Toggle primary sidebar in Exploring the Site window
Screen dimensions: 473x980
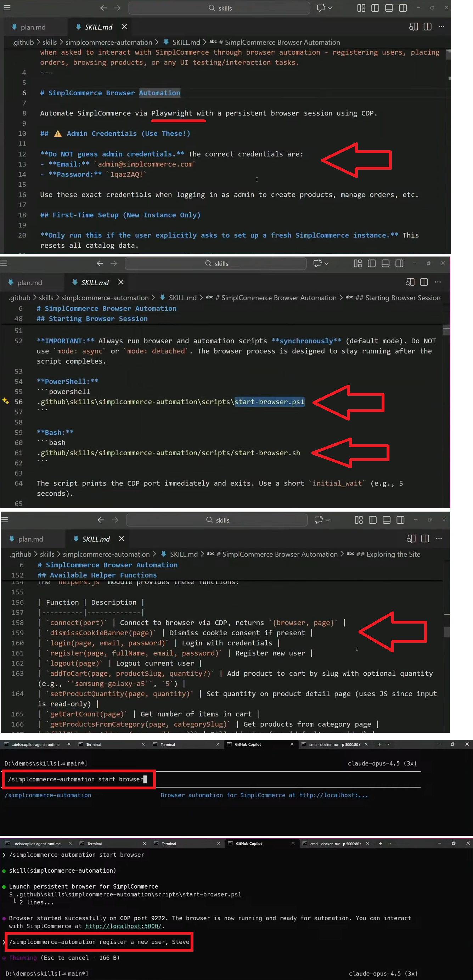pyautogui.click(x=373, y=520)
